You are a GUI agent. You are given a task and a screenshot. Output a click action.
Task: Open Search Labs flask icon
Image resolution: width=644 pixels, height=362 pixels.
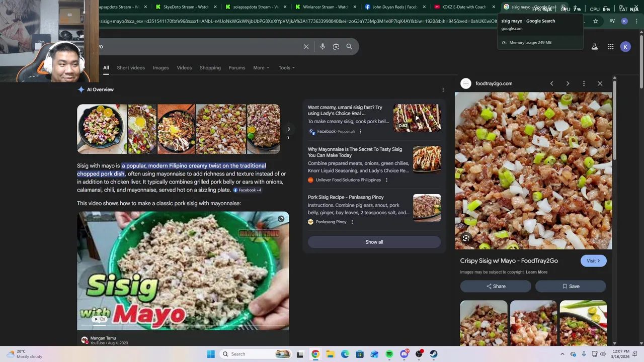point(594,47)
